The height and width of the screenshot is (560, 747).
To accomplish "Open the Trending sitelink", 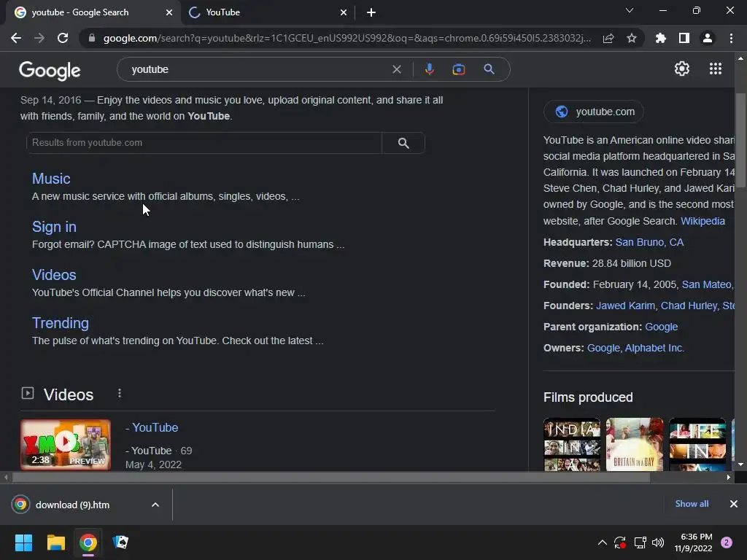I will coord(60,323).
